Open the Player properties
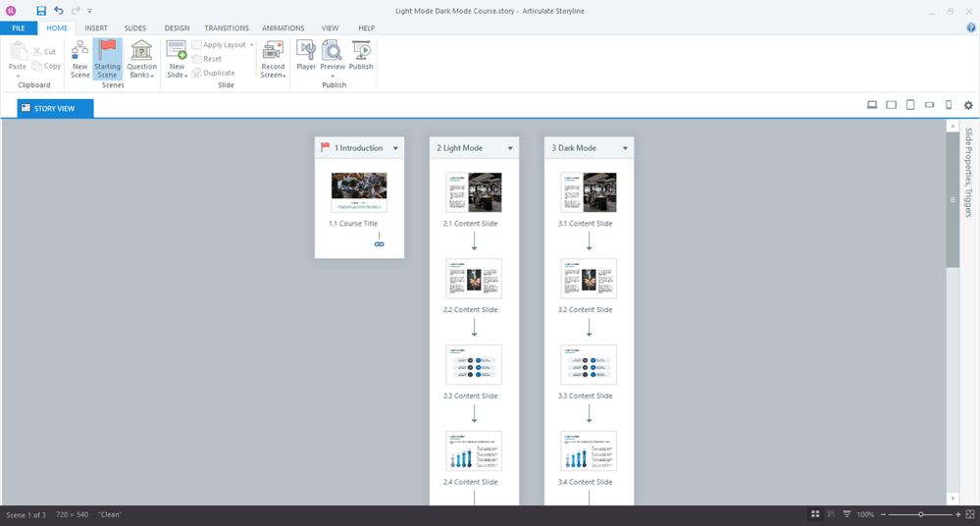980x526 pixels. click(306, 55)
